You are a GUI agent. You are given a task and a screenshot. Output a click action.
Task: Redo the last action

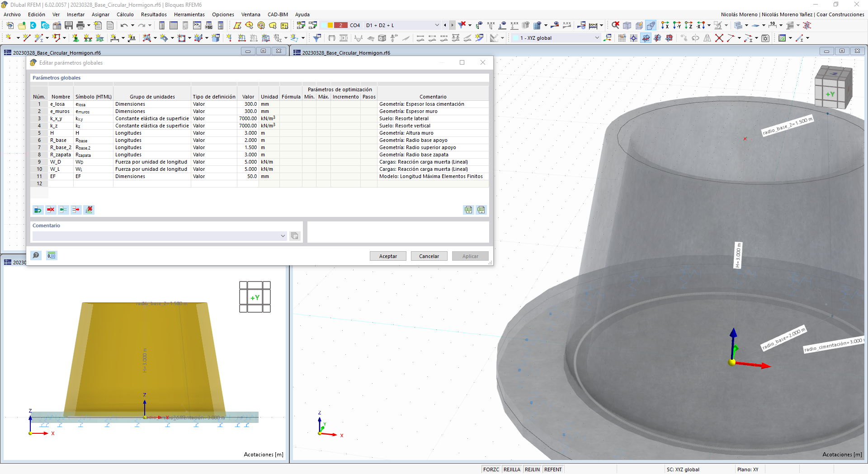[142, 25]
